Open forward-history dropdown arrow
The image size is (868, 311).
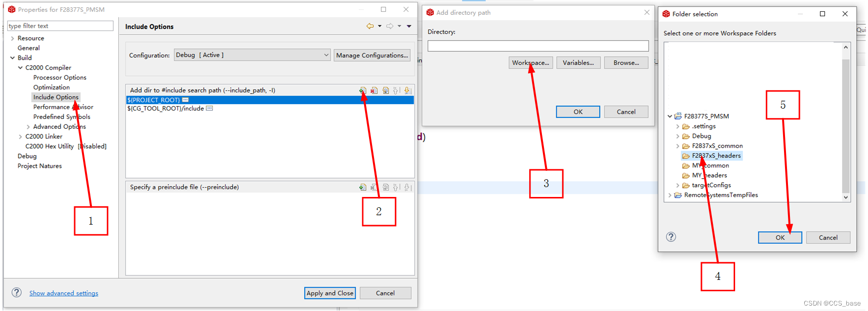click(x=399, y=26)
